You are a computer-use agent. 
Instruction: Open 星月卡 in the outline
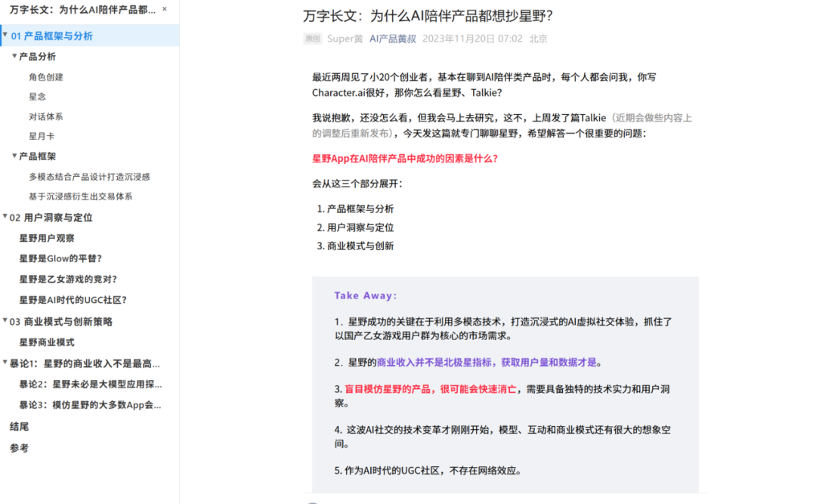42,137
